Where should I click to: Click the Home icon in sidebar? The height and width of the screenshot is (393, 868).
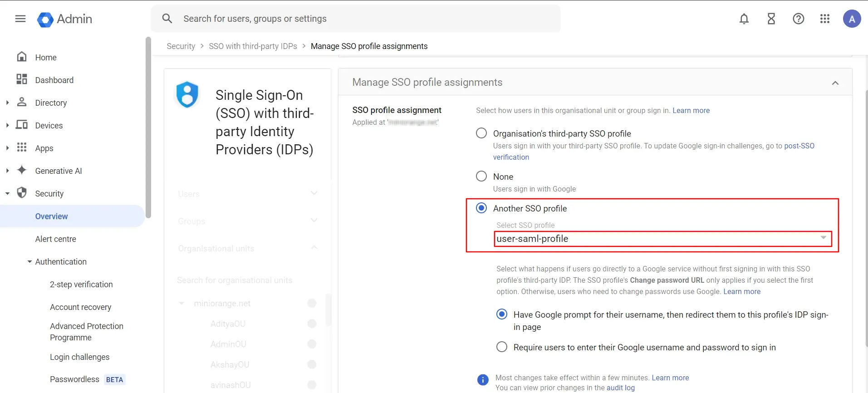[x=22, y=57]
